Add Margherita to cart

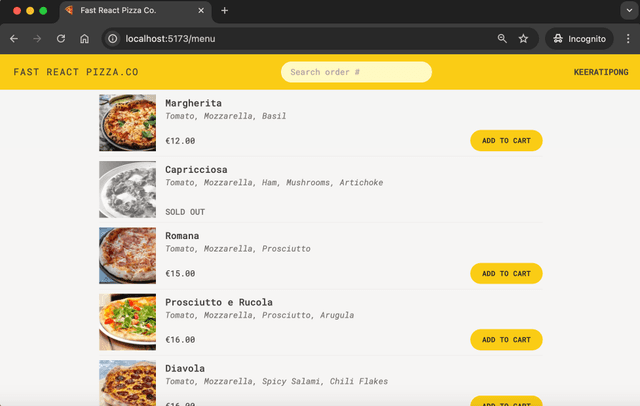point(506,141)
